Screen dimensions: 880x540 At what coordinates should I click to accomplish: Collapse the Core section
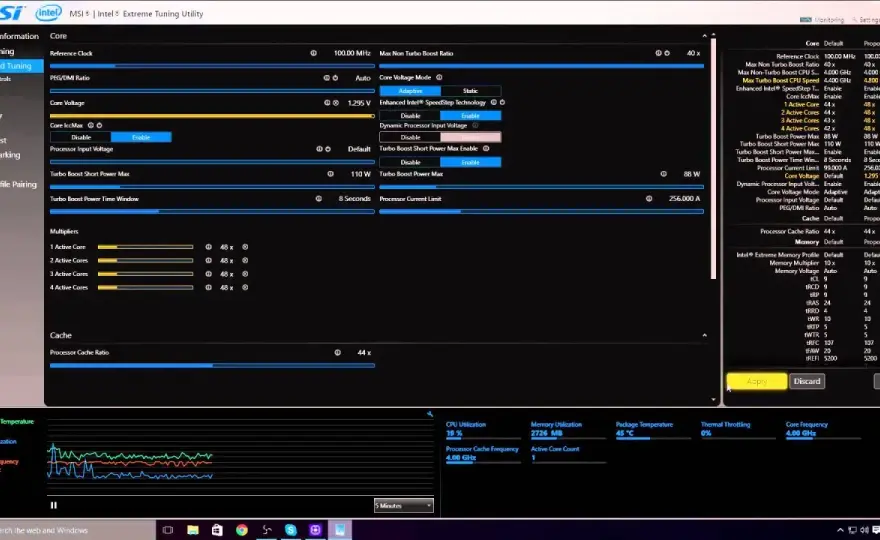point(704,36)
